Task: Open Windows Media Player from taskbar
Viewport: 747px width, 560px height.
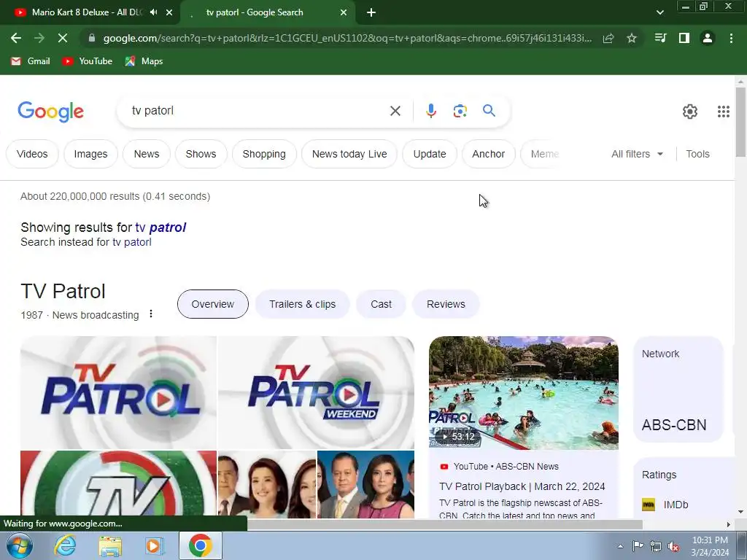Action: 155,545
